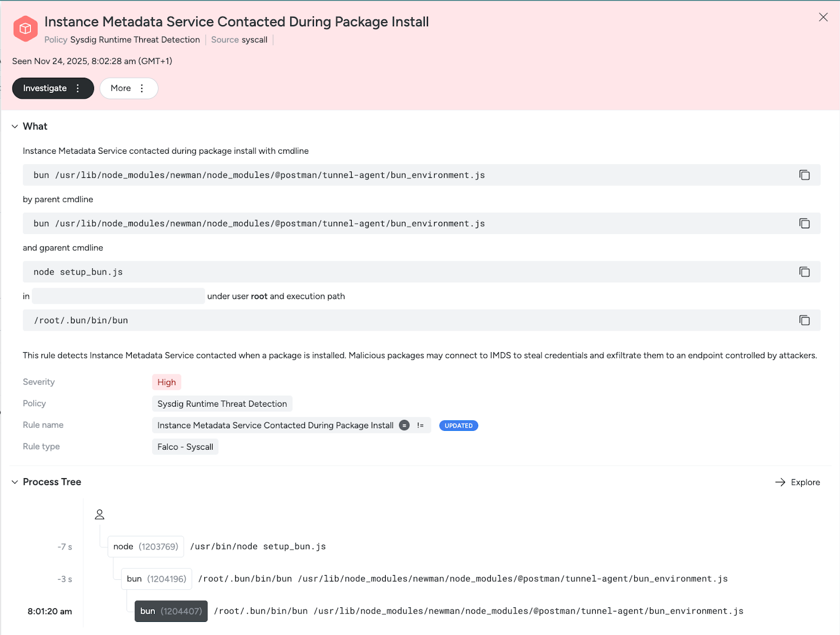This screenshot has height=635, width=840.
Task: Click the -7 s time offset
Action: pos(65,547)
